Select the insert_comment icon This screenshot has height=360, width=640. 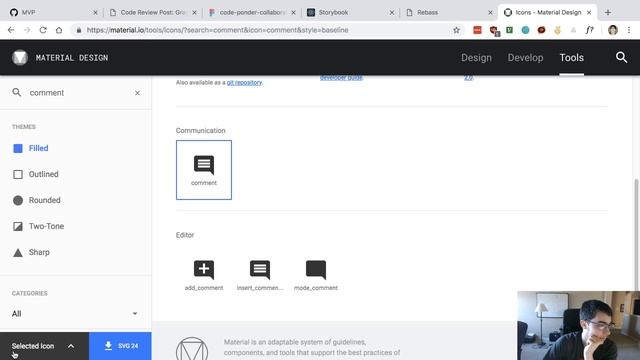[x=260, y=275]
